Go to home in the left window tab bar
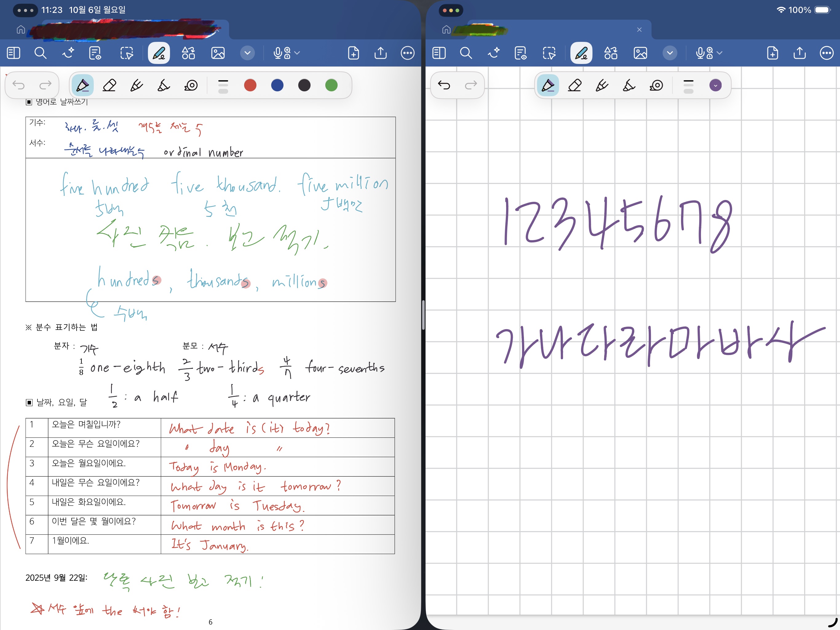Viewport: 840px width, 630px height. point(21,30)
